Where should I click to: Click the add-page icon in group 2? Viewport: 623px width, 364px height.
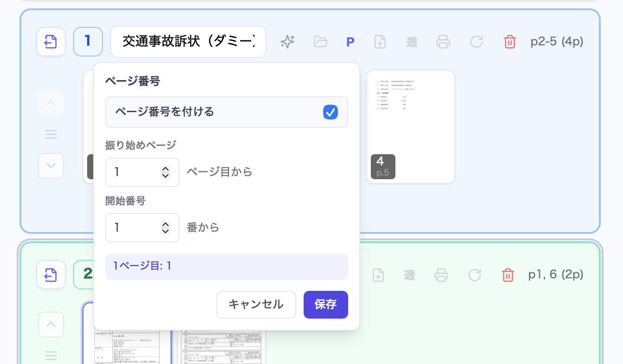coord(378,275)
